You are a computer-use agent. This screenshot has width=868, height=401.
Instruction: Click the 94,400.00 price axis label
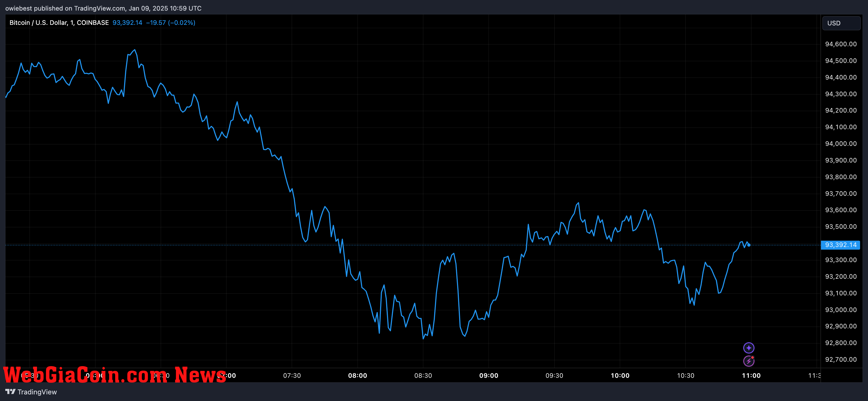(x=841, y=77)
